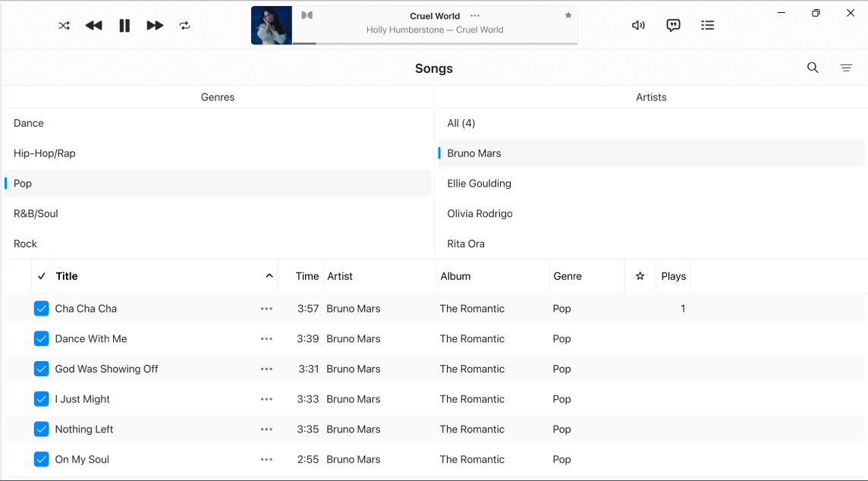Uncheck the Dance With Me song

tap(42, 338)
